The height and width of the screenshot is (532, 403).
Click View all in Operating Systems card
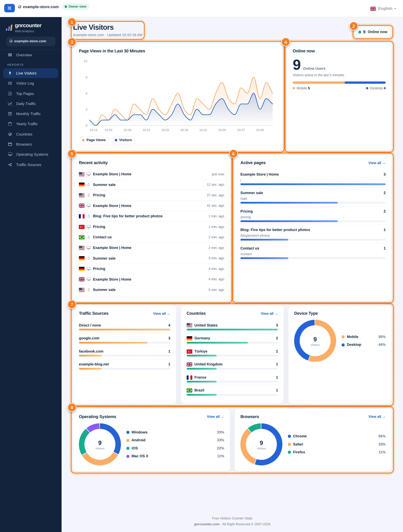pos(215,417)
